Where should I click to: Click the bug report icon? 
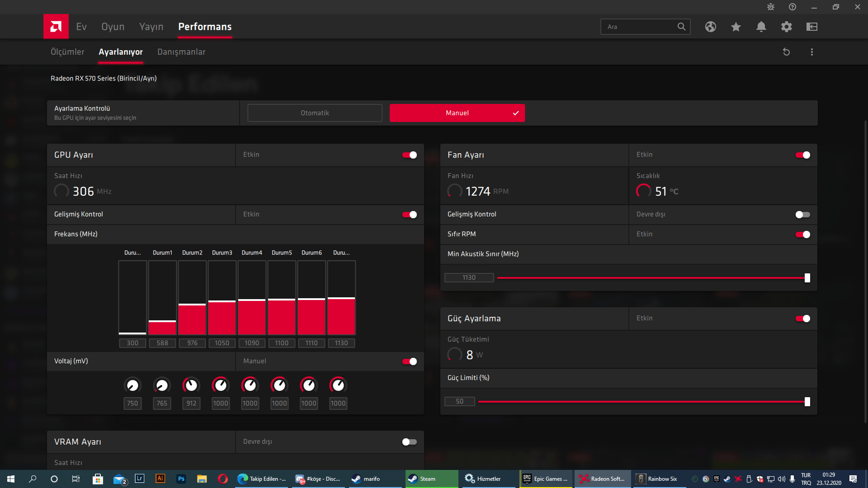tap(770, 7)
